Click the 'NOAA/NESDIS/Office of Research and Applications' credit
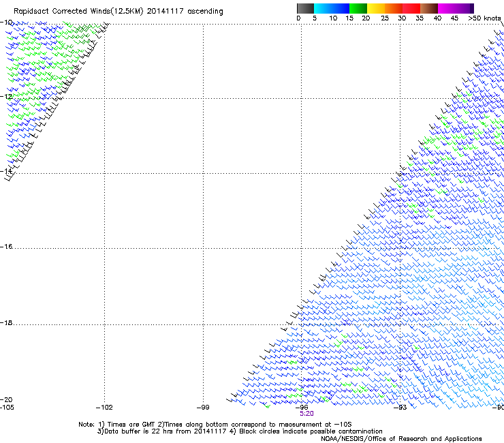The height and width of the screenshot is (443, 504). 401,439
